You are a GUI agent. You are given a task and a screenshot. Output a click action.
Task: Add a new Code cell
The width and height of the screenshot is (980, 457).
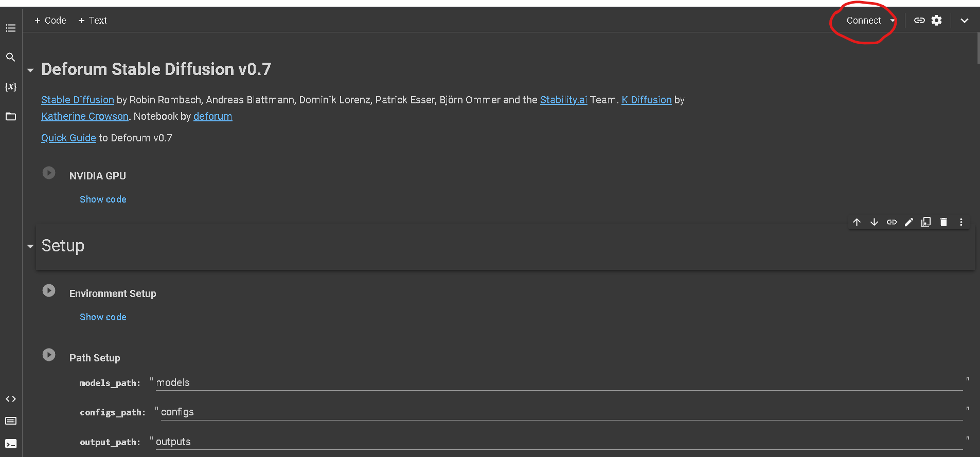[50, 21]
